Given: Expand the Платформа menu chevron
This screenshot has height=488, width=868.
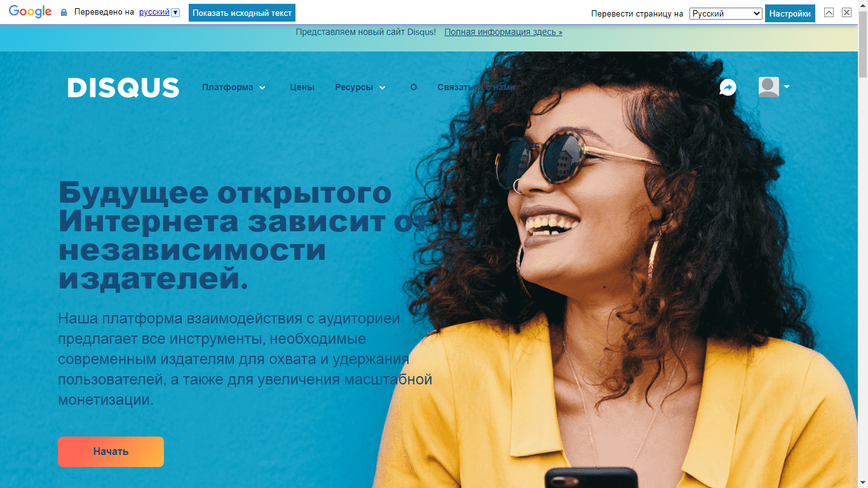Looking at the screenshot, I should point(262,88).
